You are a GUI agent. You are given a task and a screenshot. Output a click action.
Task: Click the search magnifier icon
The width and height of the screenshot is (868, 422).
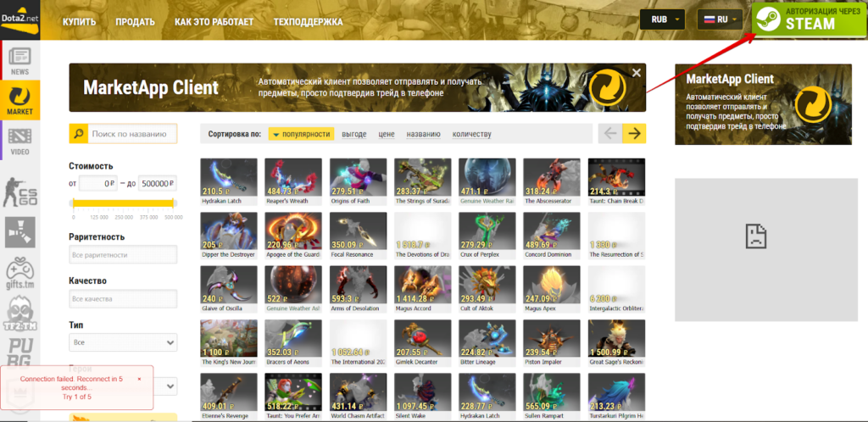point(79,133)
